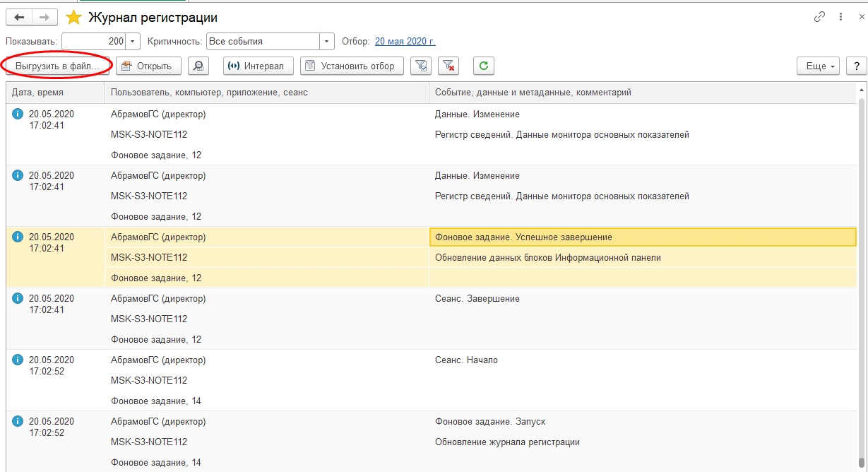The height and width of the screenshot is (472, 868).
Task: Copy link using the chain icon
Action: pos(820,17)
